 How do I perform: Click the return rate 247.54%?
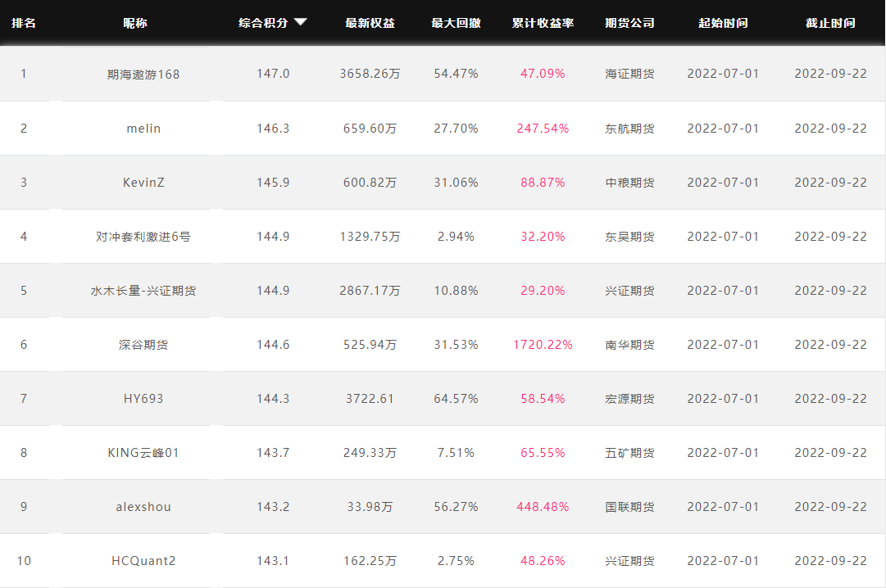tap(543, 129)
